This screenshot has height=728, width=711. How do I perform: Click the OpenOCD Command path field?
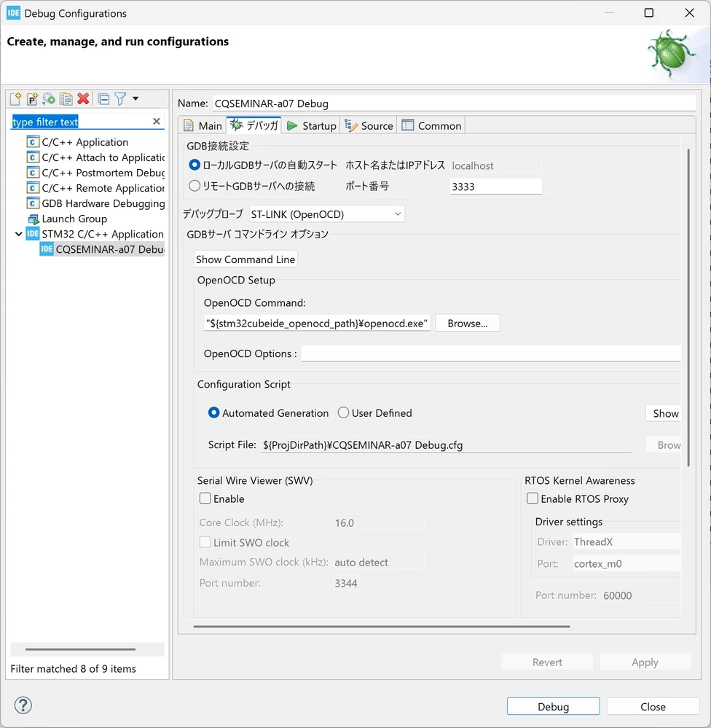click(x=317, y=323)
